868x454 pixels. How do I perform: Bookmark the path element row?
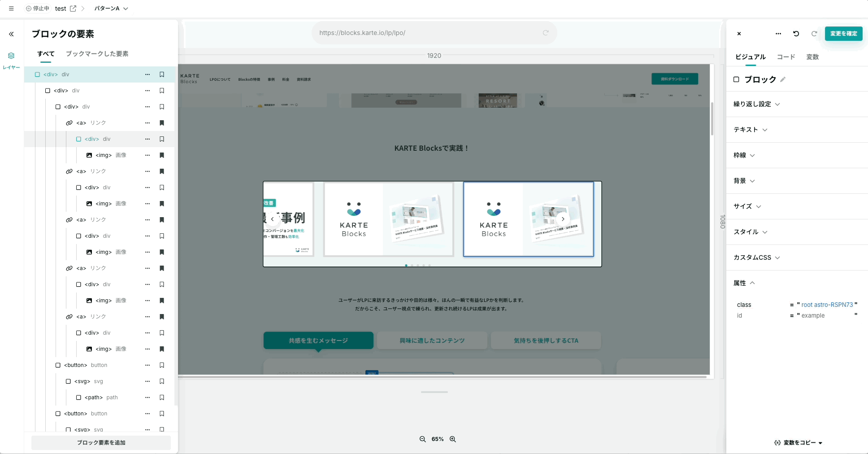coord(162,397)
